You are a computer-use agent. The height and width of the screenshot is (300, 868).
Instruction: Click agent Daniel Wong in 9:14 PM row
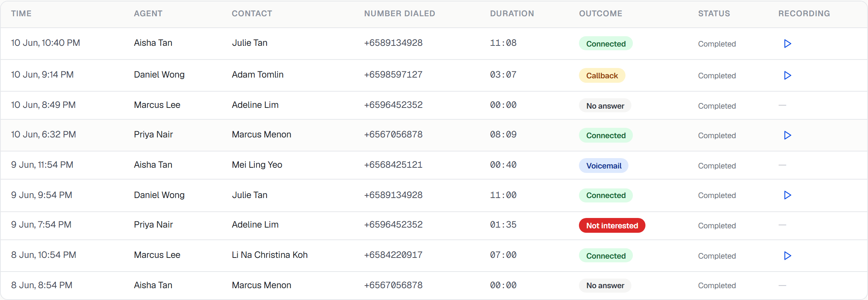click(159, 75)
